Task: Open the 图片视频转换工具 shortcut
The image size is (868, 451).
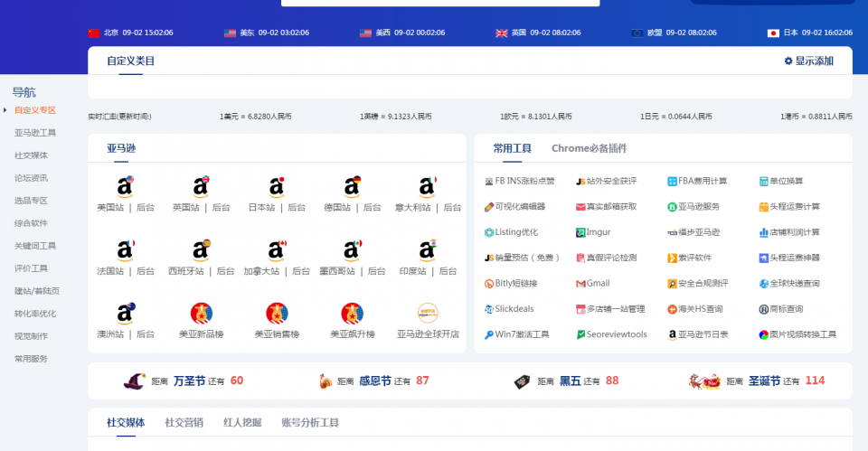Action: pyautogui.click(x=797, y=334)
